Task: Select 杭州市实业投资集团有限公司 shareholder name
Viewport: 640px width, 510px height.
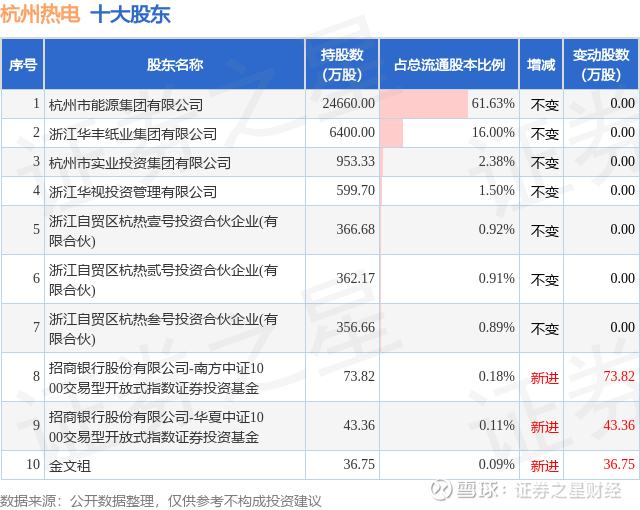Action: click(x=140, y=162)
